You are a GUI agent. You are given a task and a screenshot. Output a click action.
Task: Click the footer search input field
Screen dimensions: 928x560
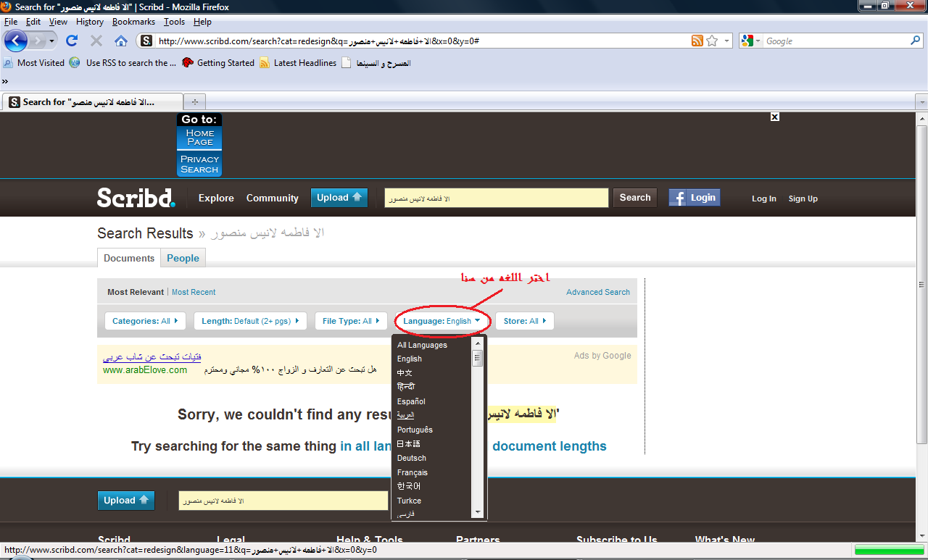[x=283, y=501]
